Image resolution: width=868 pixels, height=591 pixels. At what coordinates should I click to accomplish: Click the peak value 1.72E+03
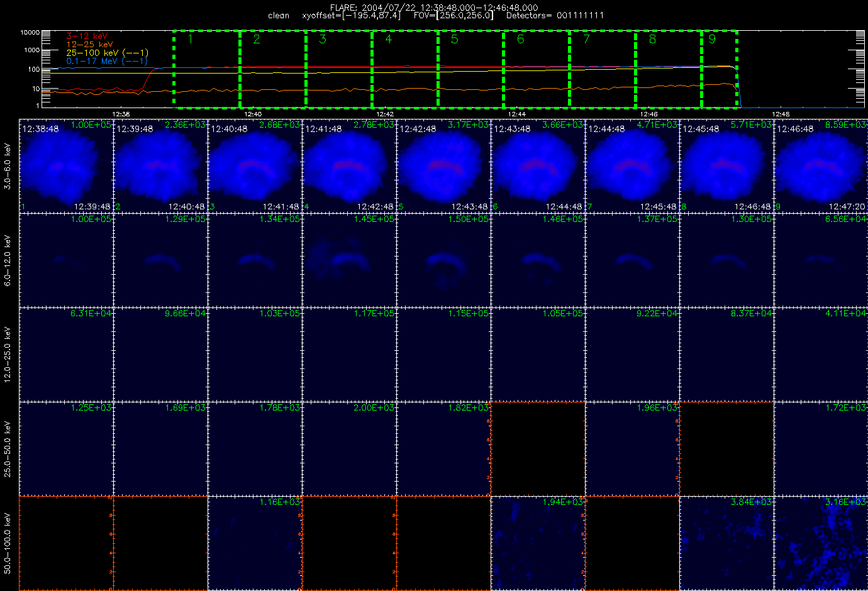coord(846,408)
